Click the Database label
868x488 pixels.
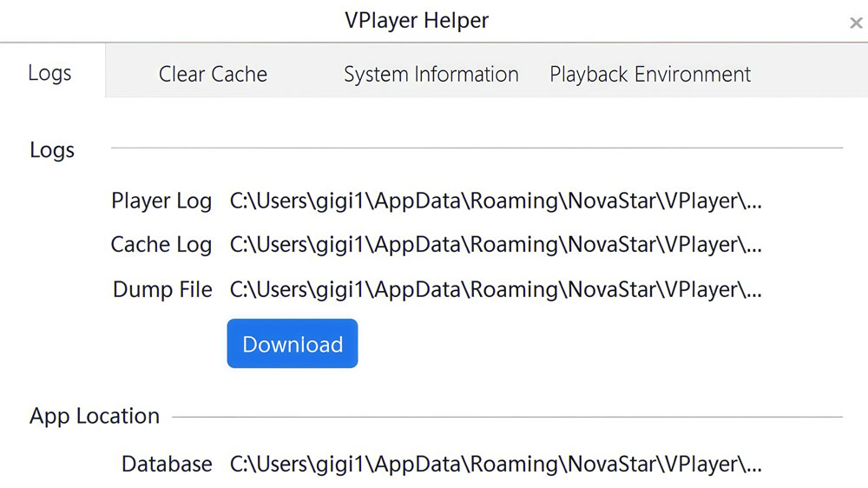tap(167, 465)
